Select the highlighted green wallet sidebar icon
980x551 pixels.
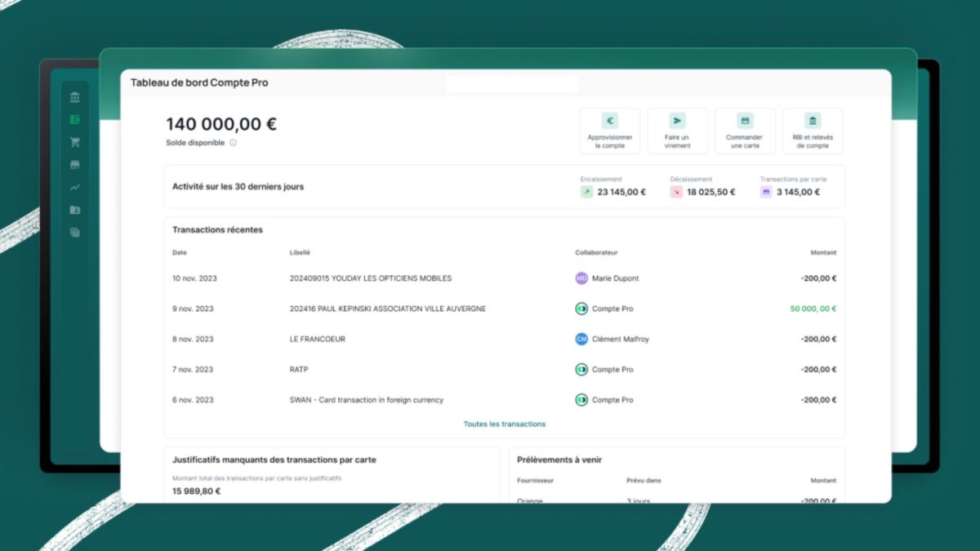(x=75, y=120)
